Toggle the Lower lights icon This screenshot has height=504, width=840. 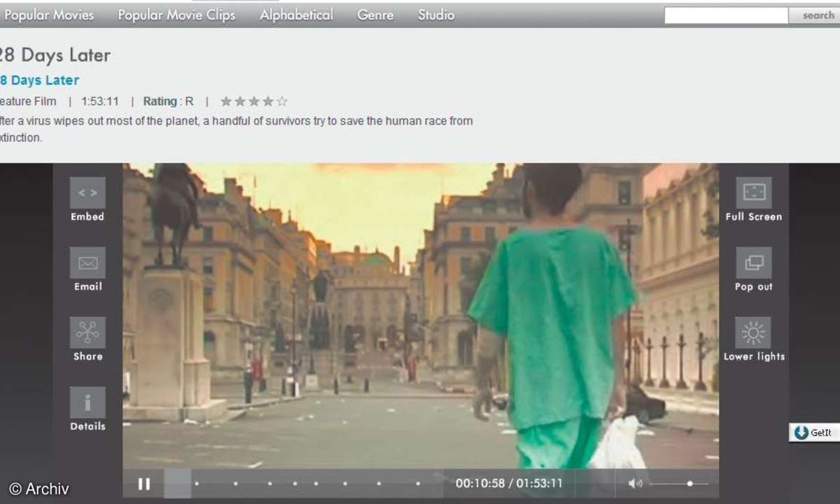[753, 332]
